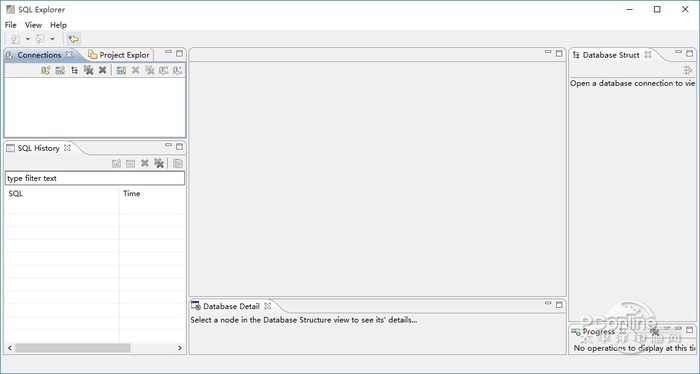Viewport: 700px width, 374px height.
Task: Click the greyed rollback icon at Connections toolbar end
Action: (x=178, y=70)
